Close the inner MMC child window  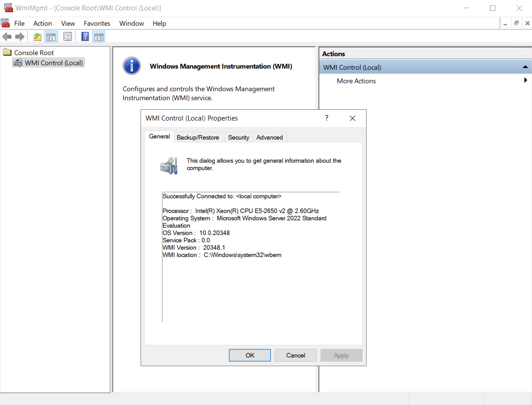(527, 23)
